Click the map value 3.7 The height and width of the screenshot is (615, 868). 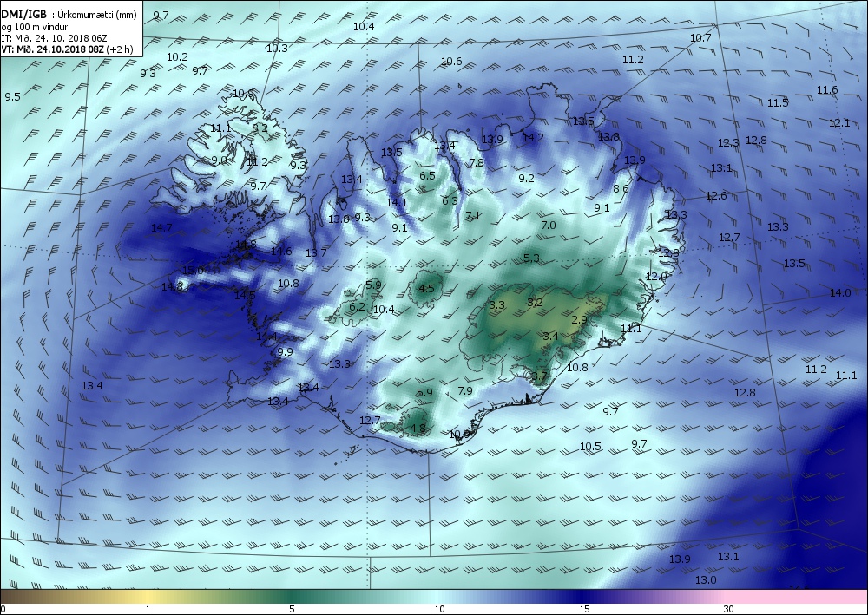tap(539, 376)
